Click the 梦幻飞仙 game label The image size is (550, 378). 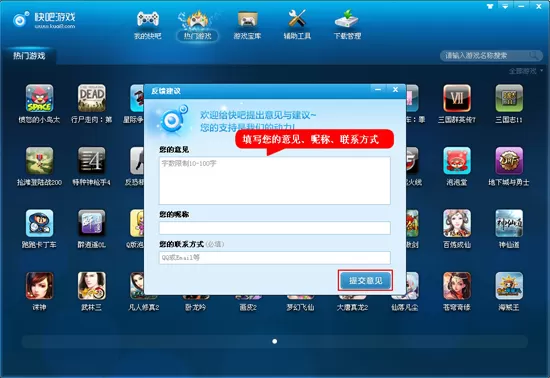point(300,308)
